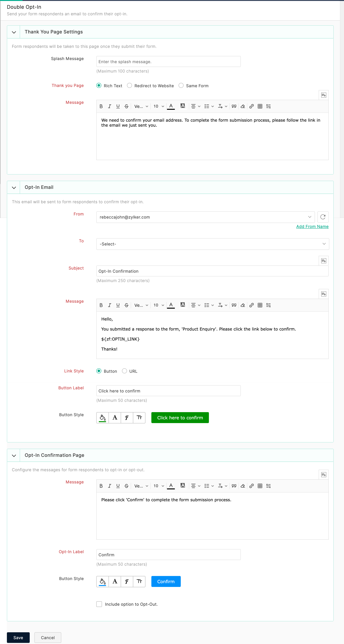
Task: Click the Splash Message input field
Action: click(168, 61)
